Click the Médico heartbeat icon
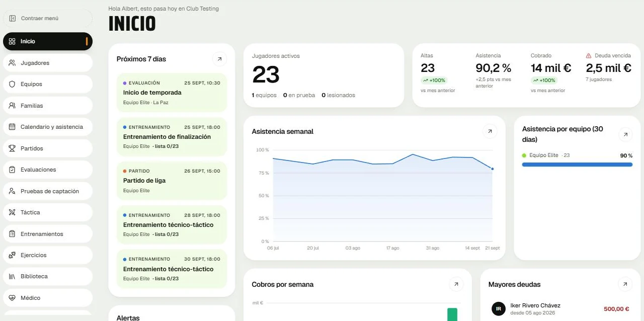This screenshot has width=644, height=321. click(12, 298)
